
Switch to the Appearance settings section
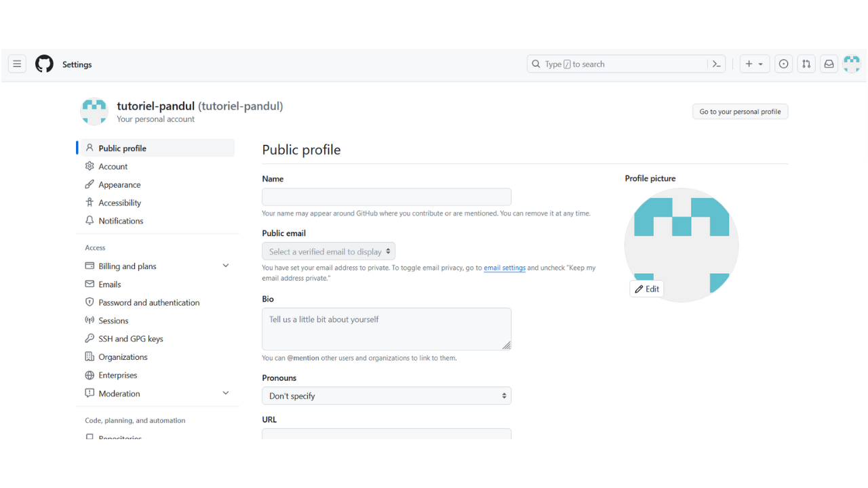120,184
